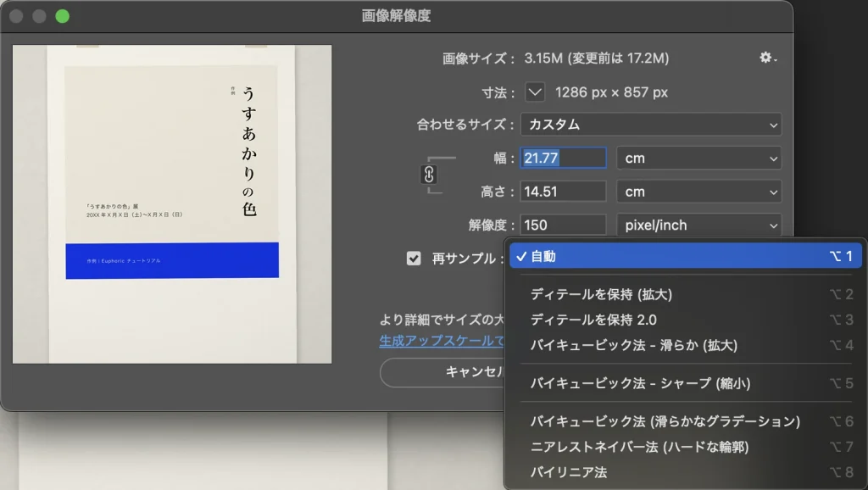Select バイリニア法 option
Viewport: 868px width, 490px height.
tap(685, 472)
